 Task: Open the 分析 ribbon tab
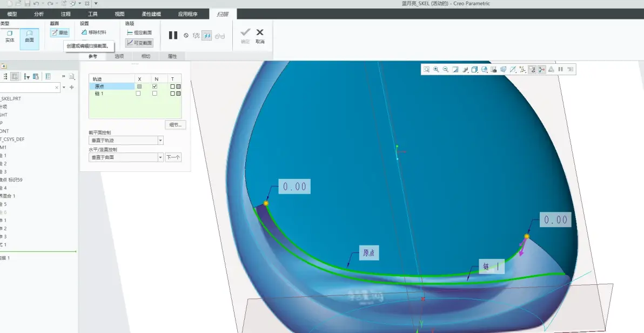point(39,14)
